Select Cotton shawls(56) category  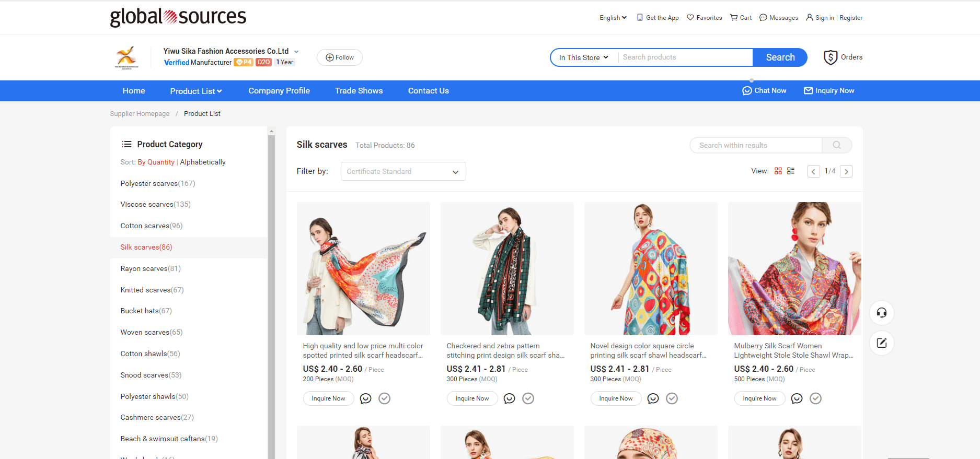[x=151, y=354]
